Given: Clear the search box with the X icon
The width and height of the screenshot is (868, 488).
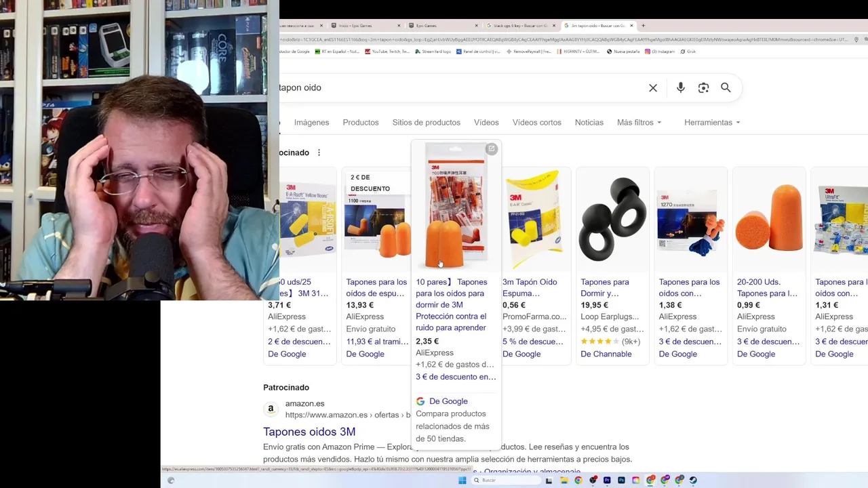Looking at the screenshot, I should (x=653, y=88).
